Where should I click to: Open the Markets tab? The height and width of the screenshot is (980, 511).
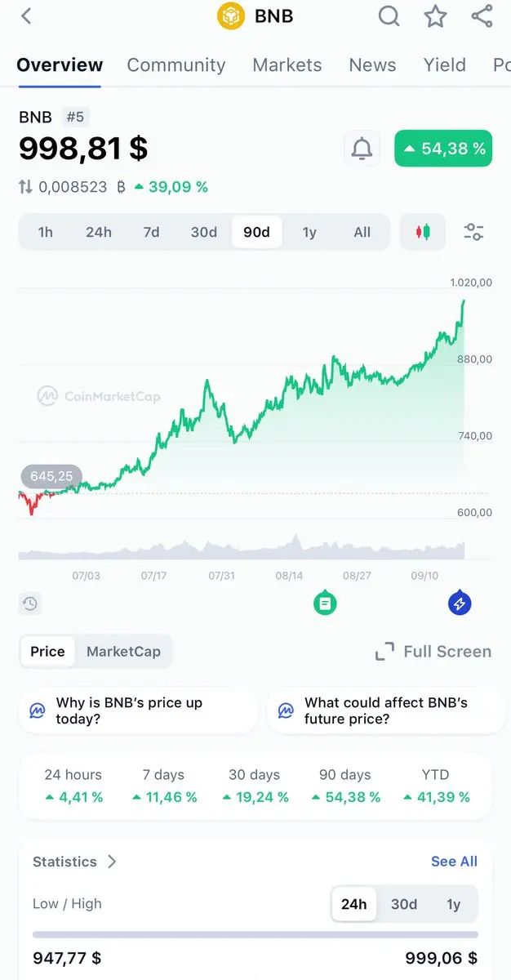coord(287,65)
